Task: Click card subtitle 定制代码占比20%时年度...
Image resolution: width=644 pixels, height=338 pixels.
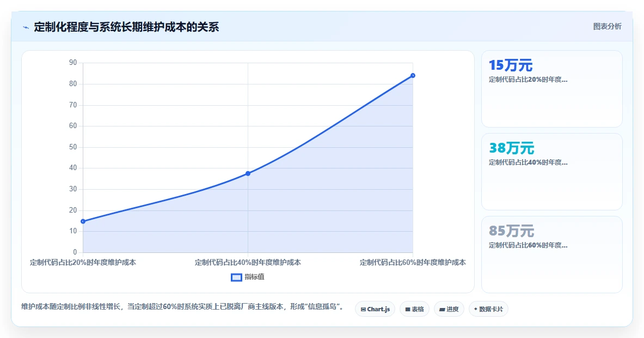Action: pyautogui.click(x=528, y=80)
